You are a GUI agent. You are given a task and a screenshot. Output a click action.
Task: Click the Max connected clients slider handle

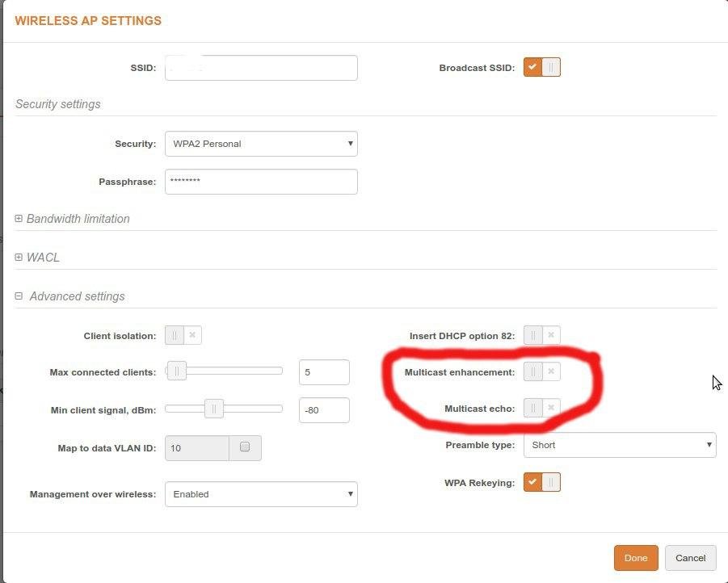[177, 371]
